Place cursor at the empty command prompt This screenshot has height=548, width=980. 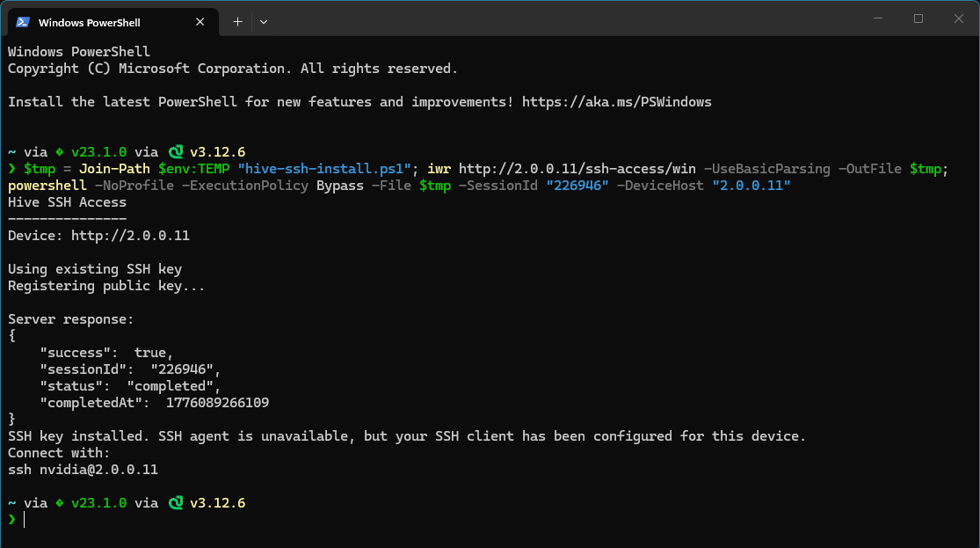26,519
